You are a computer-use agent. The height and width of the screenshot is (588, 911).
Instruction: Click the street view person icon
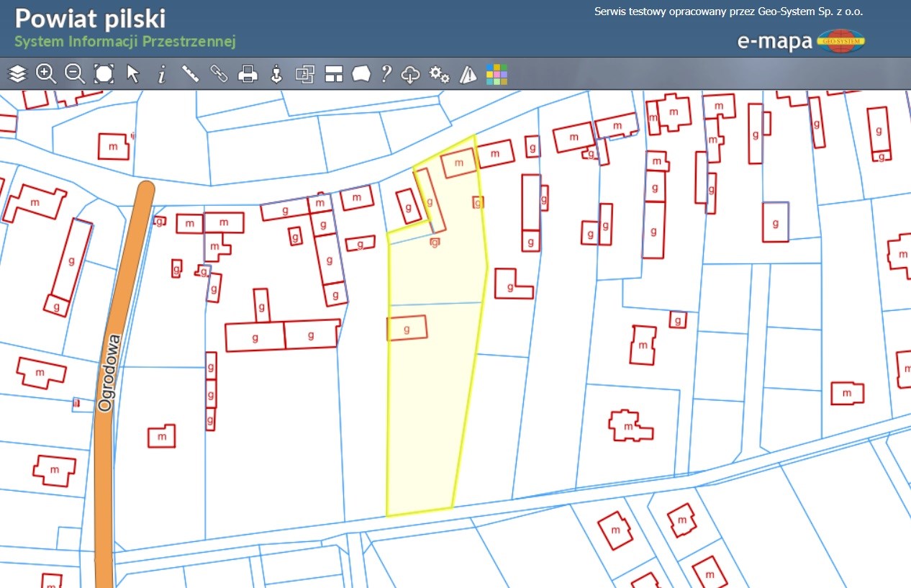(276, 73)
